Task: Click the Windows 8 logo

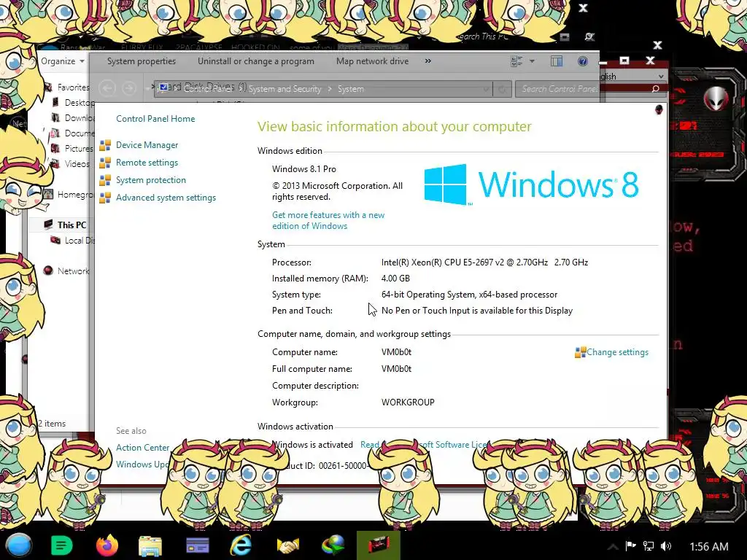Action: point(531,184)
